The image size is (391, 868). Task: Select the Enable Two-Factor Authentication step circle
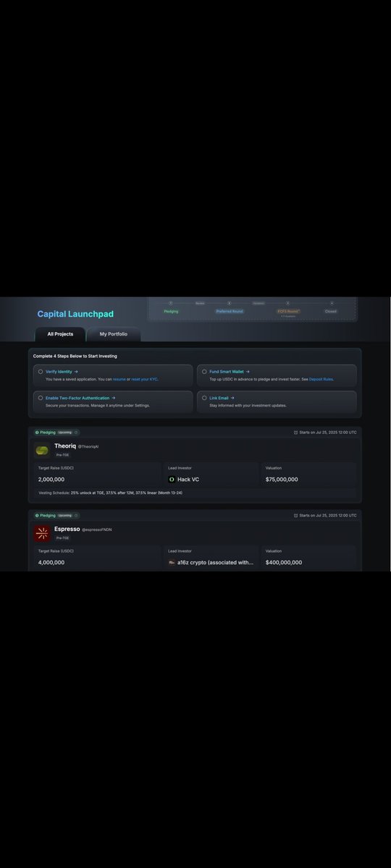[41, 398]
